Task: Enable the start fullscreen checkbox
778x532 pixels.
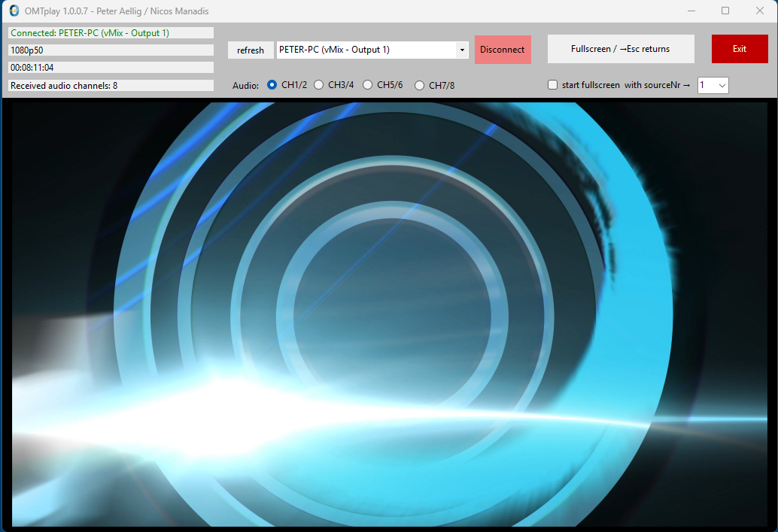Action: [x=553, y=85]
